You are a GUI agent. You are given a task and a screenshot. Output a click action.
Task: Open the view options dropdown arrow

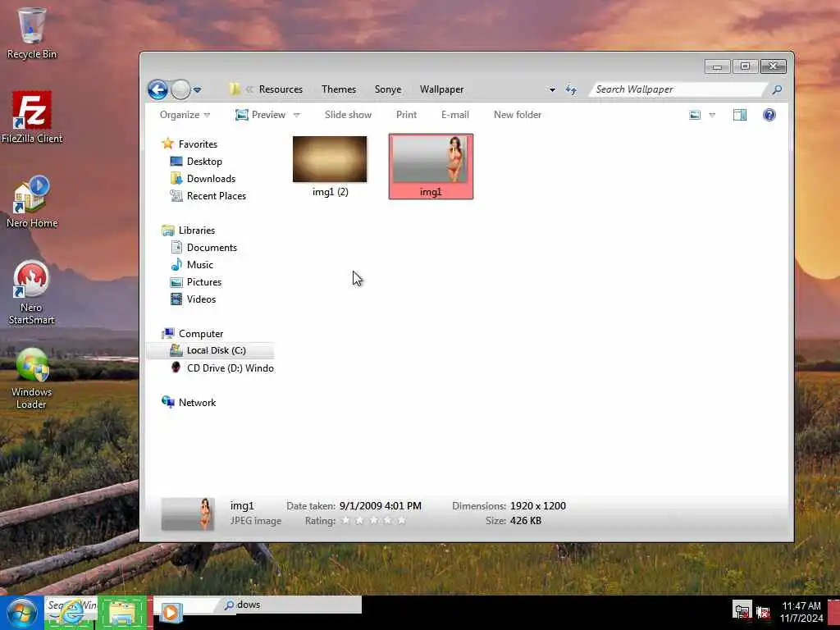tap(712, 115)
